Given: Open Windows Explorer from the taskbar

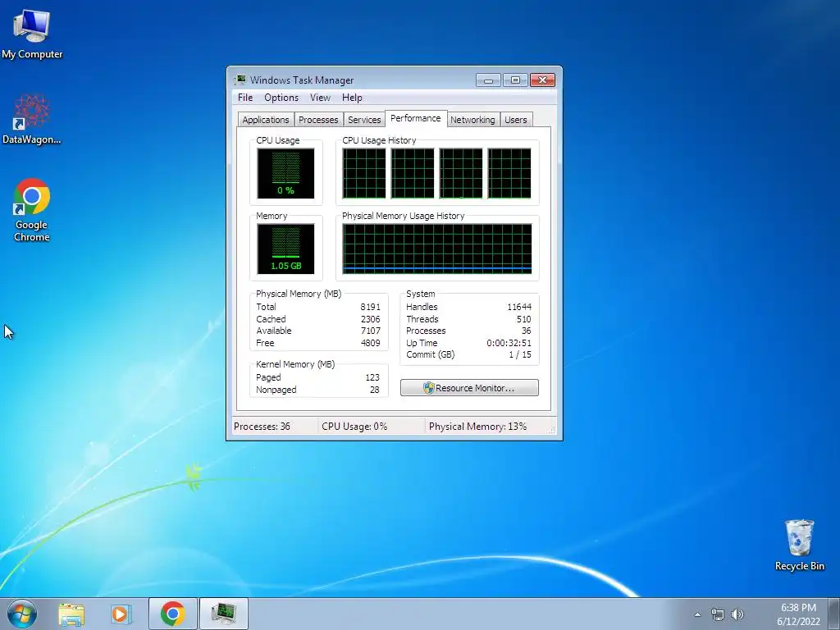Looking at the screenshot, I should [x=71, y=614].
